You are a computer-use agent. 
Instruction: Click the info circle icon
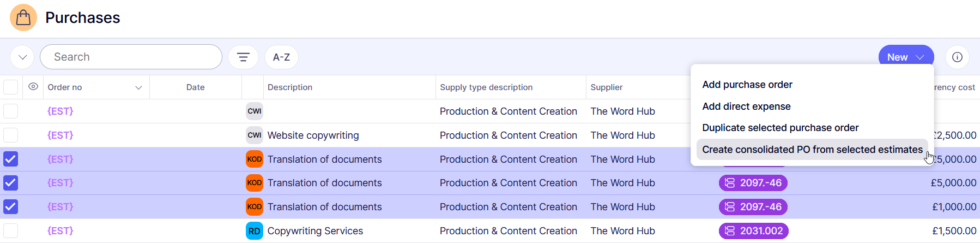tap(957, 57)
